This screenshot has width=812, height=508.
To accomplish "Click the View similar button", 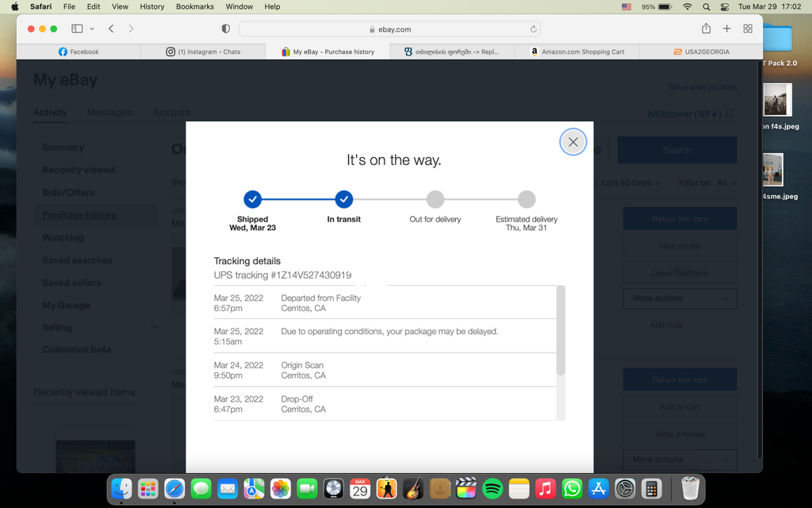I will (x=680, y=246).
